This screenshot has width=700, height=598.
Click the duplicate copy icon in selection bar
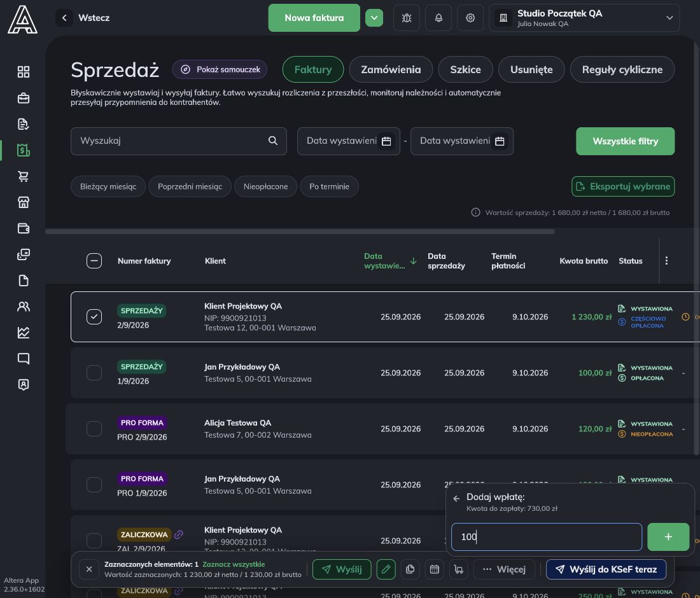410,569
